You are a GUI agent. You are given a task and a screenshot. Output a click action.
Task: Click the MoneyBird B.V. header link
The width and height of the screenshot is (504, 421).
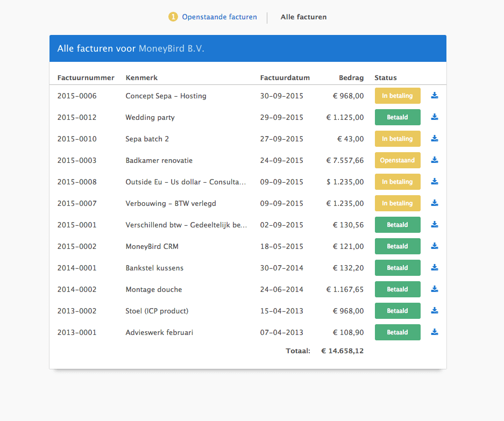pyautogui.click(x=172, y=48)
